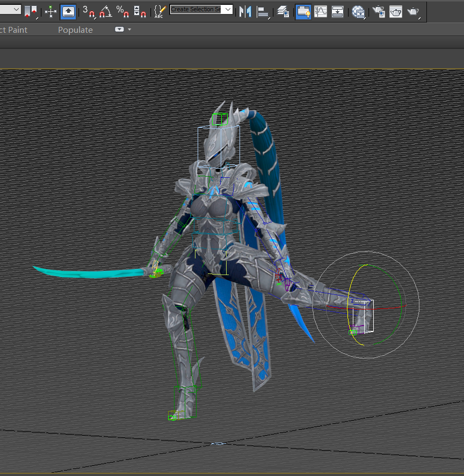Open the Render Setup dialog

379,11
